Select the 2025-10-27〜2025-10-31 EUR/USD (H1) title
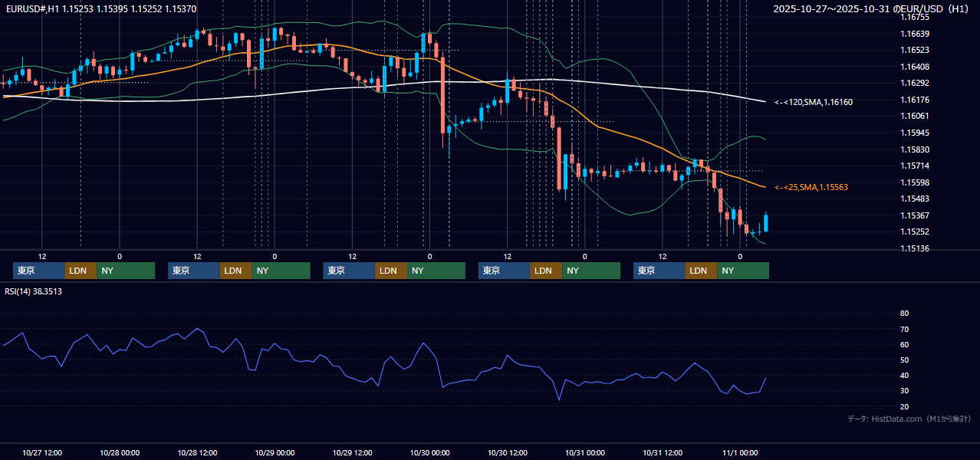The height and width of the screenshot is (460, 980). click(x=870, y=9)
